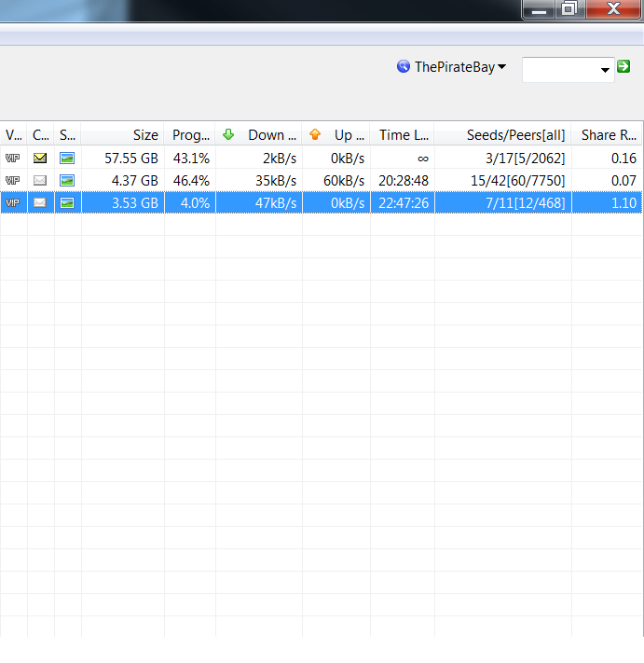Sort by the S... column header

tap(68, 134)
